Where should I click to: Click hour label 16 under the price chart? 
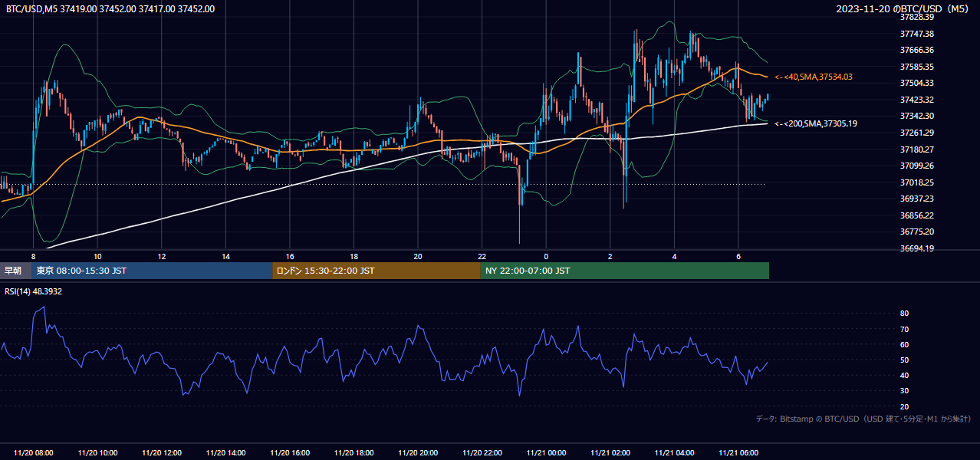(290, 256)
